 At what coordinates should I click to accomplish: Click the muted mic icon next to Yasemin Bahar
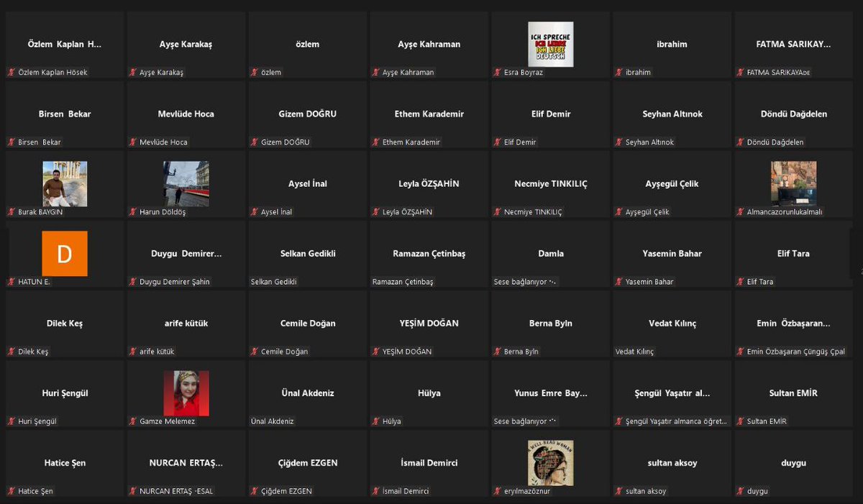pos(619,282)
